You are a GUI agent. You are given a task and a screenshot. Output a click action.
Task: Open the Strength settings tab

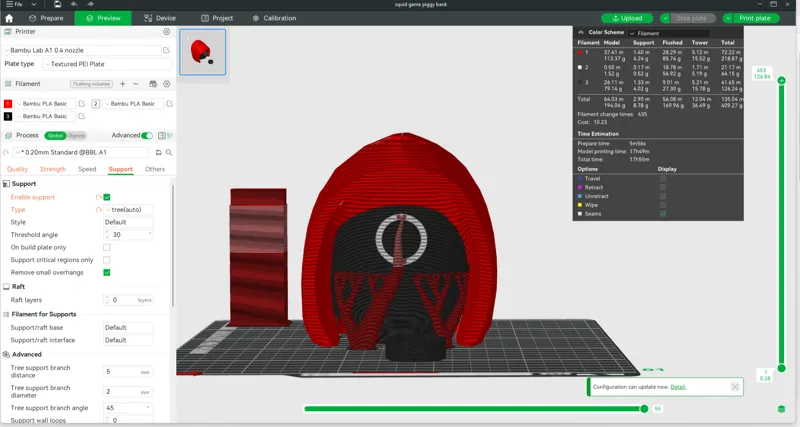pos(53,169)
